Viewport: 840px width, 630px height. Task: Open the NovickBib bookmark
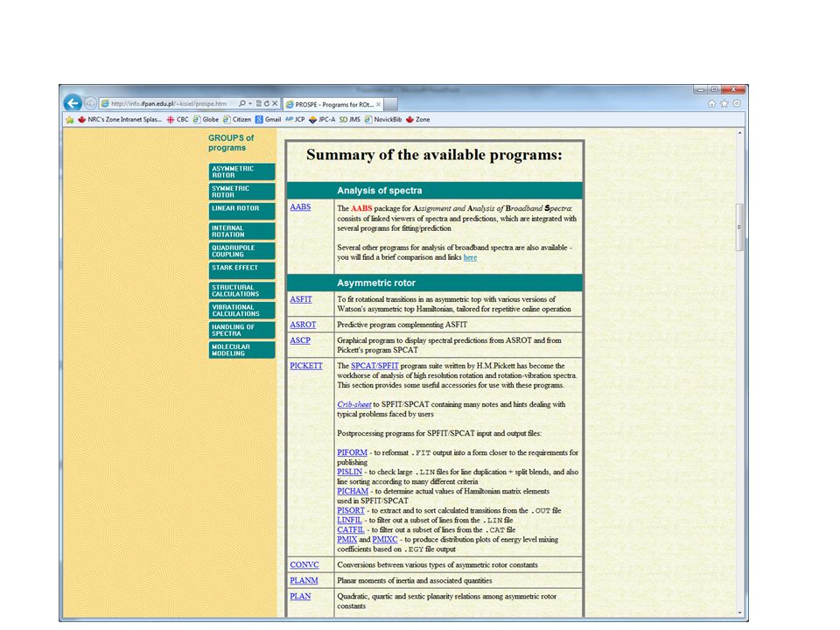point(383,120)
